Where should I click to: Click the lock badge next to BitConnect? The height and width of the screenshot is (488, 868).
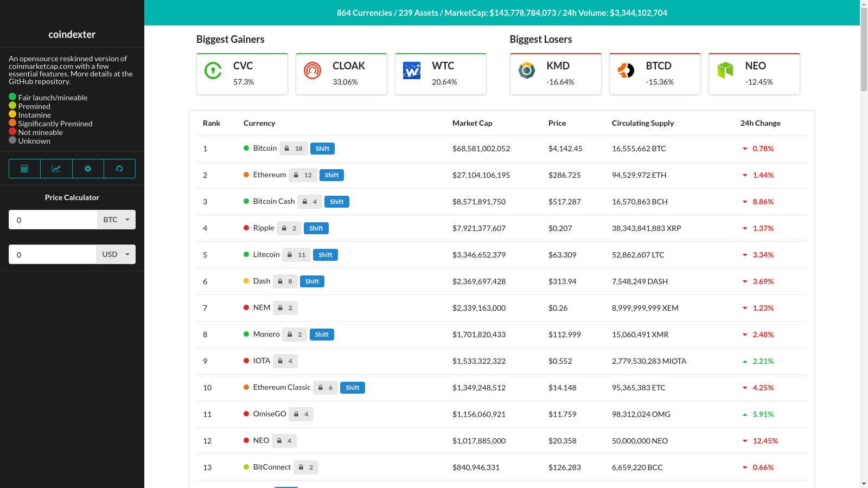coord(306,467)
